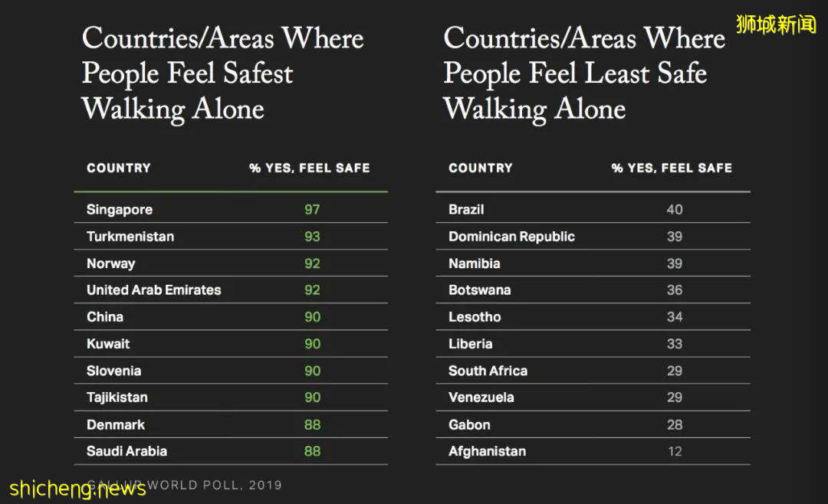Click the South Africa row

488,371
